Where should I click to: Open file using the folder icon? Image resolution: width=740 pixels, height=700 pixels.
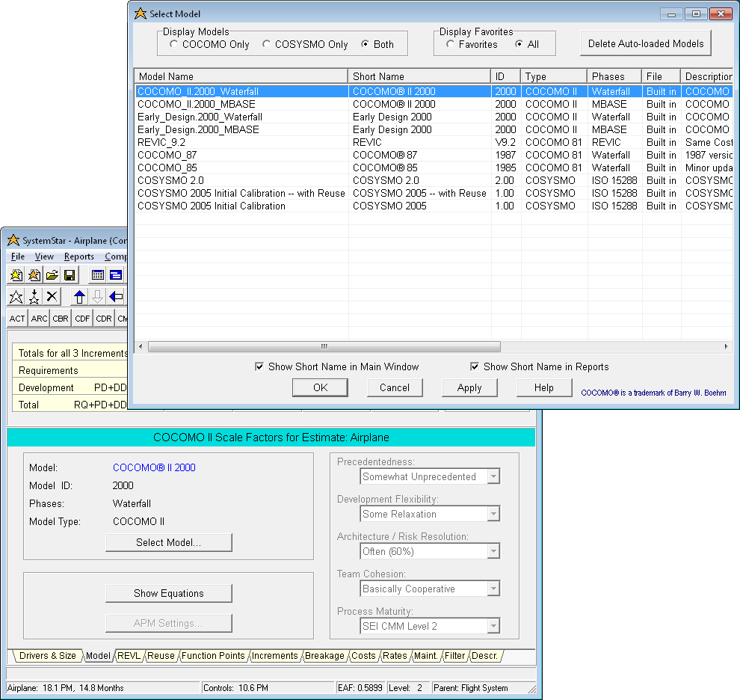(52, 275)
